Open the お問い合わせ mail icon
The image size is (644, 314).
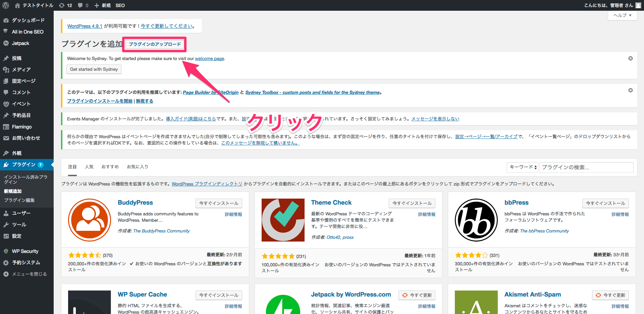click(6, 138)
